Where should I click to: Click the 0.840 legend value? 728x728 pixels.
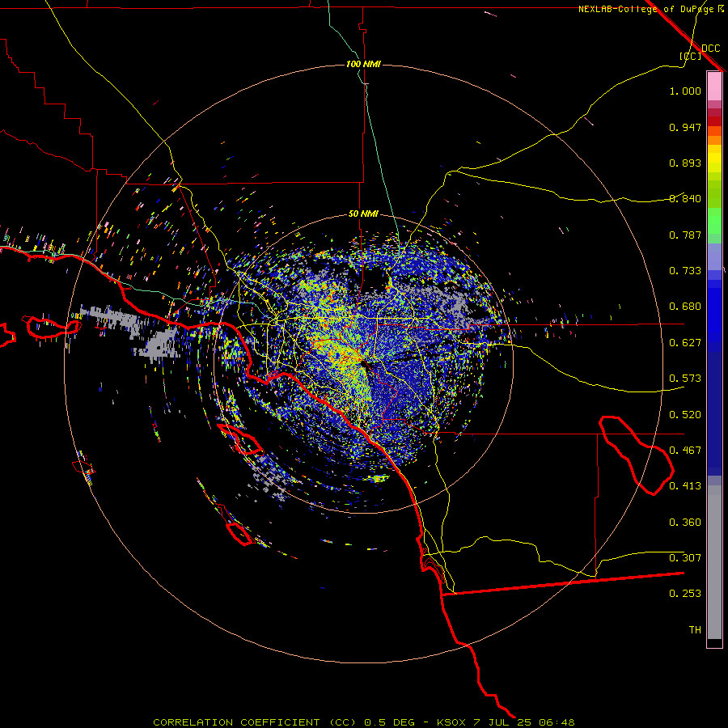tap(685, 199)
